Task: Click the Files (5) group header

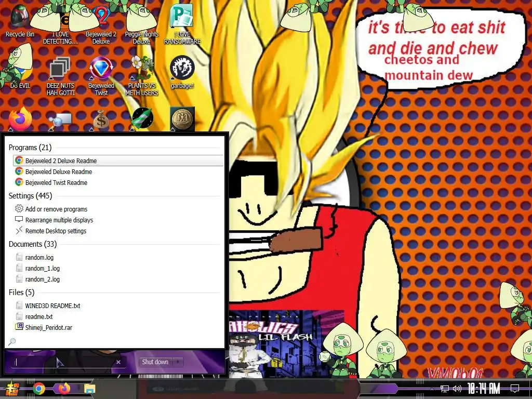Action: click(x=21, y=292)
